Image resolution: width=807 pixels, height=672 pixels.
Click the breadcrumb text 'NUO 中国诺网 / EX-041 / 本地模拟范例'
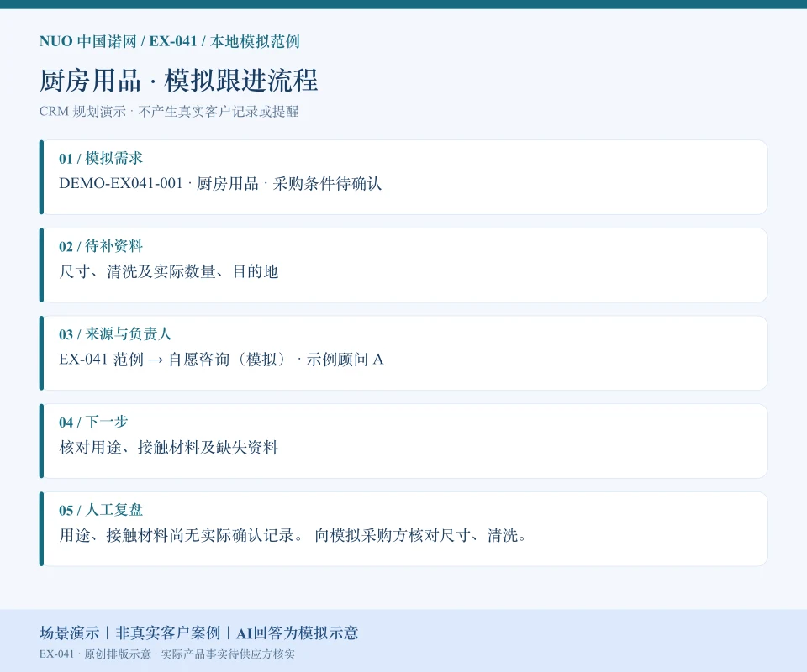tap(169, 41)
